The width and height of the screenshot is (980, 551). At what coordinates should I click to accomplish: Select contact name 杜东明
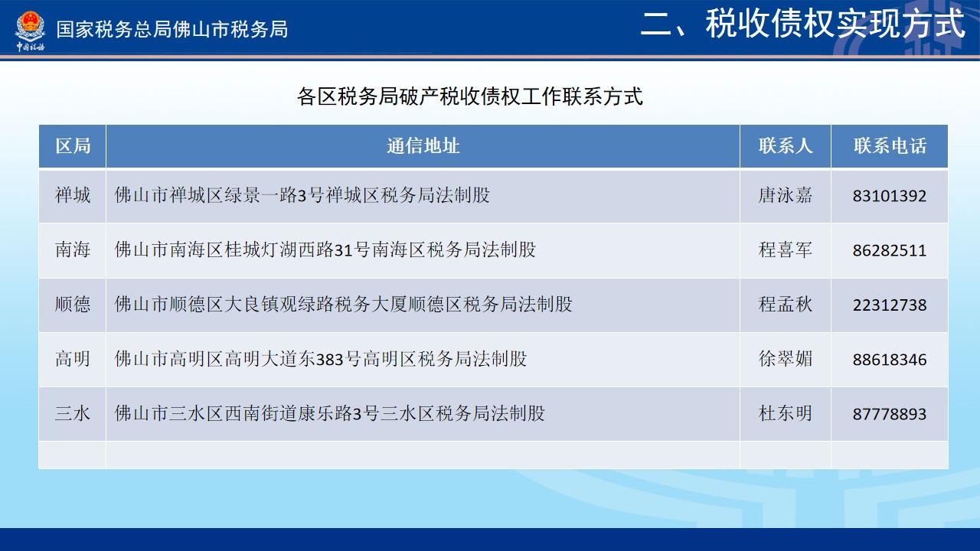tap(786, 414)
